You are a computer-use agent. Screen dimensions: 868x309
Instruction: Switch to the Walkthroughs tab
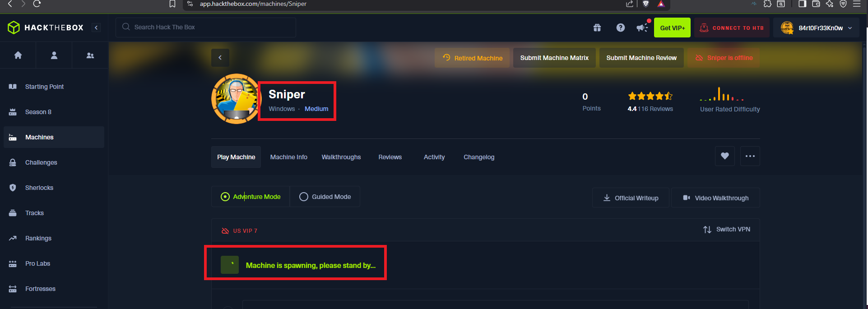(x=341, y=157)
